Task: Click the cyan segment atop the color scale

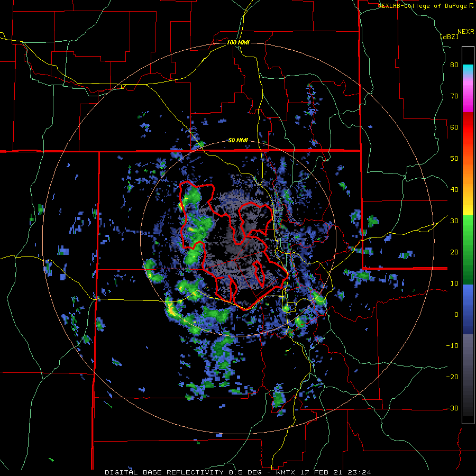Action: [x=468, y=69]
